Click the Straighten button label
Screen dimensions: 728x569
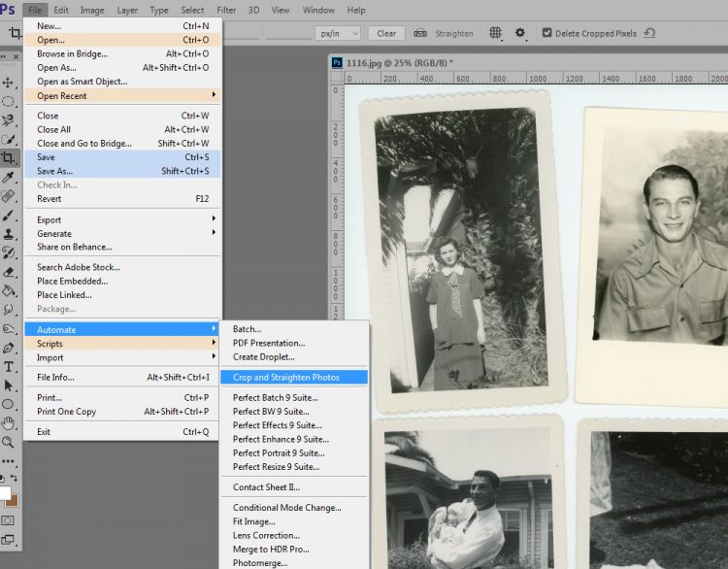[454, 33]
